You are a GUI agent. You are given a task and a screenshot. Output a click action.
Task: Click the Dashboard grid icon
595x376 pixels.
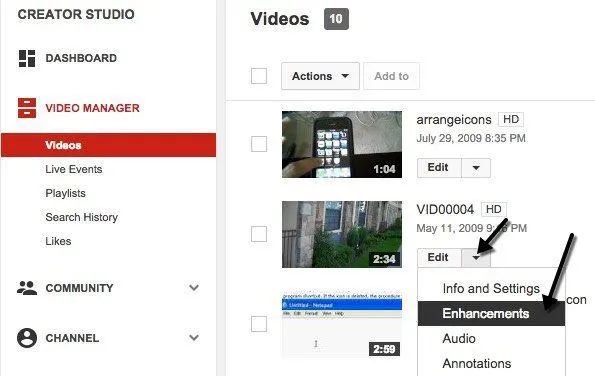(27, 58)
